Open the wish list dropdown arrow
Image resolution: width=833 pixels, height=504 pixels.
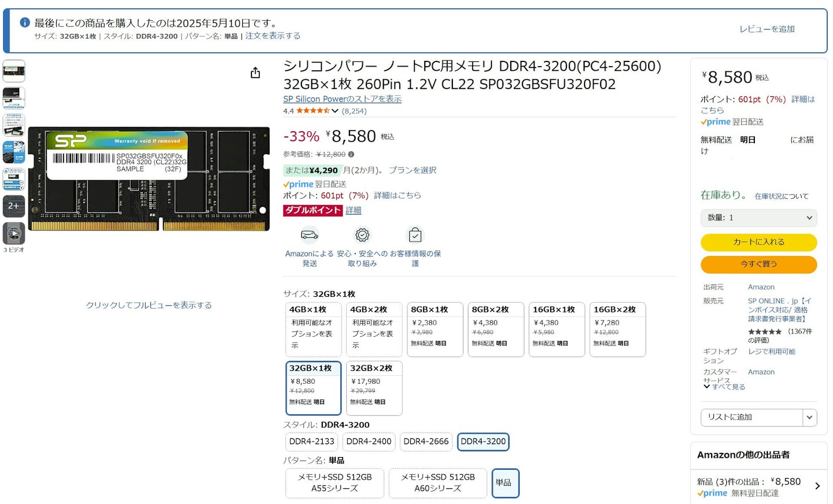coord(810,417)
